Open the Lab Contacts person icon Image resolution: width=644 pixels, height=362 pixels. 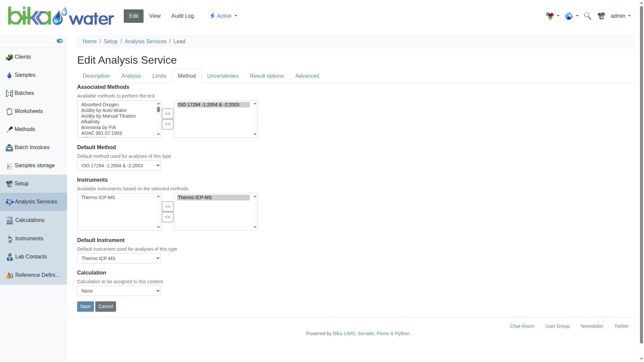tap(10, 257)
